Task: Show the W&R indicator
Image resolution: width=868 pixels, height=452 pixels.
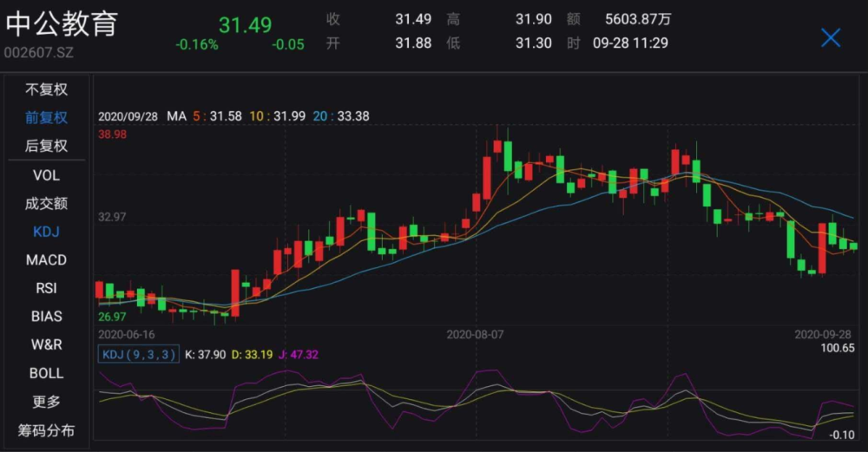Action: pos(47,344)
